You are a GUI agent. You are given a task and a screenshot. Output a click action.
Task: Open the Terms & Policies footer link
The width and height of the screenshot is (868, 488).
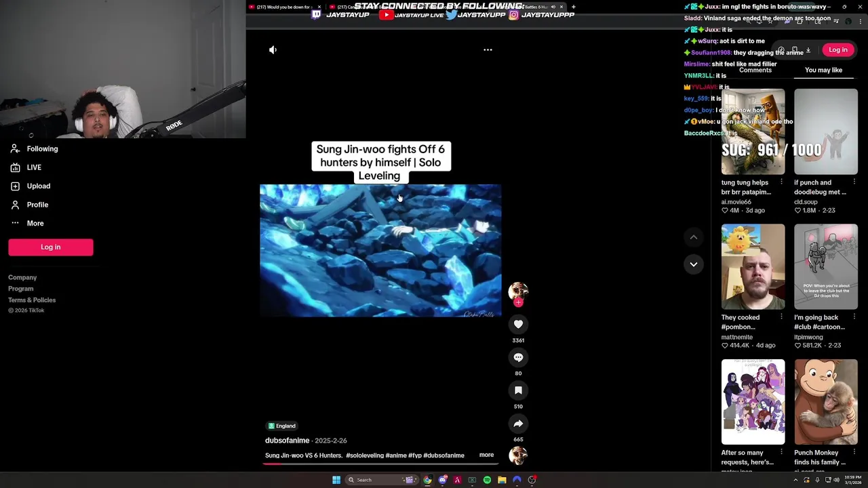click(32, 300)
